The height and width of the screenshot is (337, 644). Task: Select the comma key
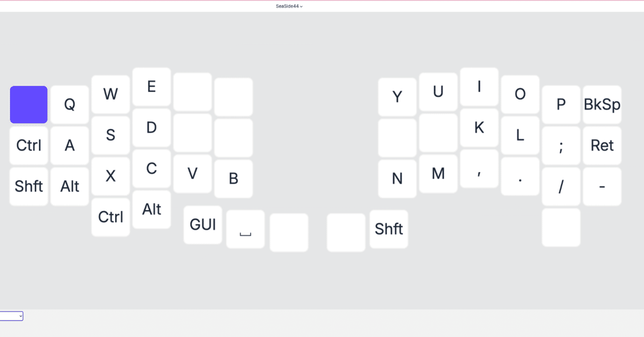(479, 169)
